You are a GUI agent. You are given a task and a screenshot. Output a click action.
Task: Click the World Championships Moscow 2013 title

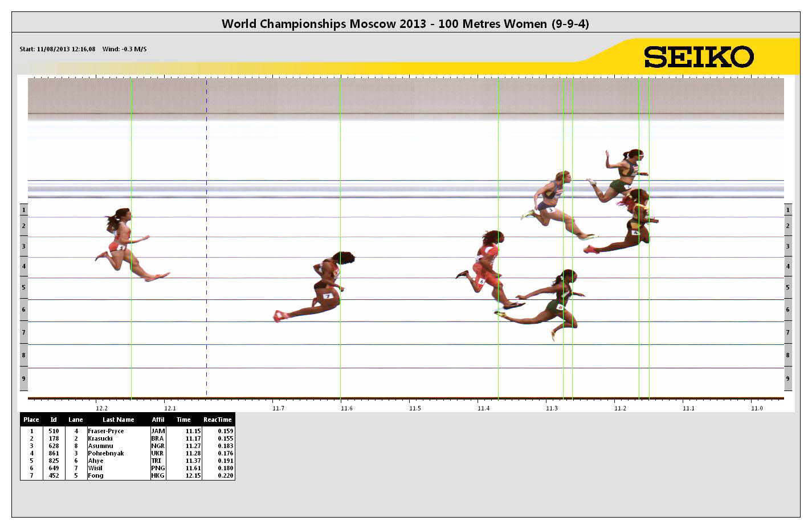pos(405,23)
